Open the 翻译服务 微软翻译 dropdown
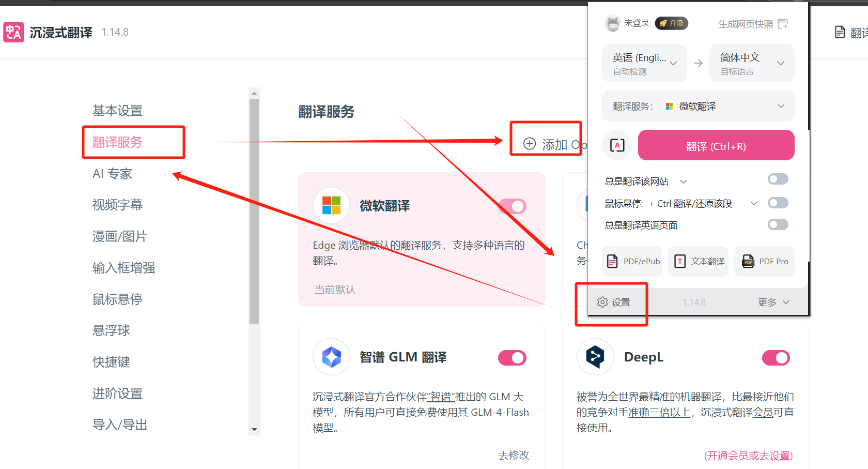868x469 pixels. click(698, 106)
